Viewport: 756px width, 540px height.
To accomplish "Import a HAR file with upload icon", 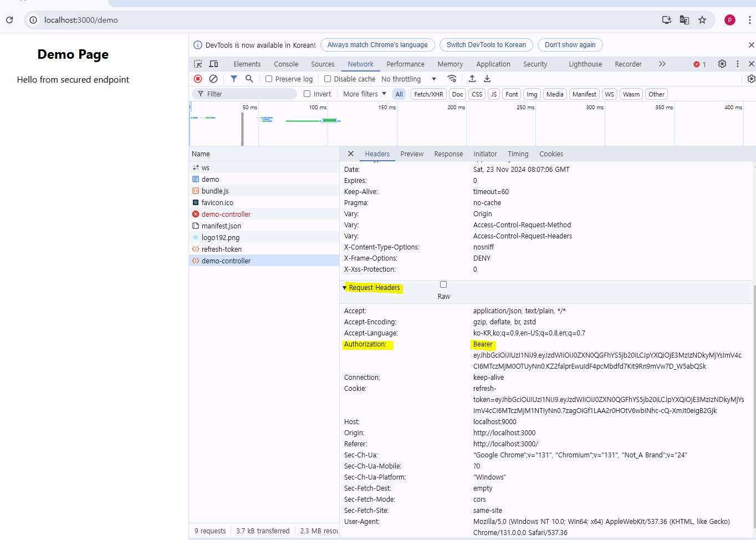I will [472, 79].
